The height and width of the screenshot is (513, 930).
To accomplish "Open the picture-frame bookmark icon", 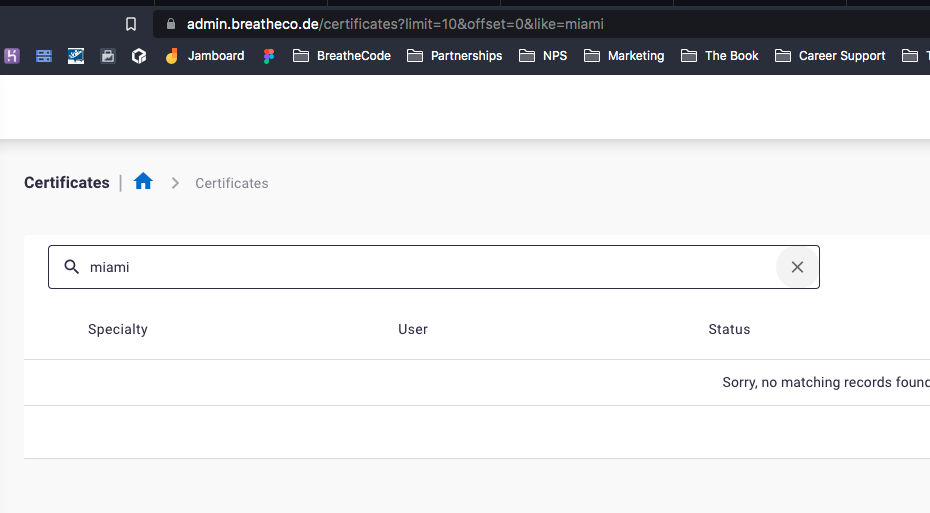I will point(76,56).
